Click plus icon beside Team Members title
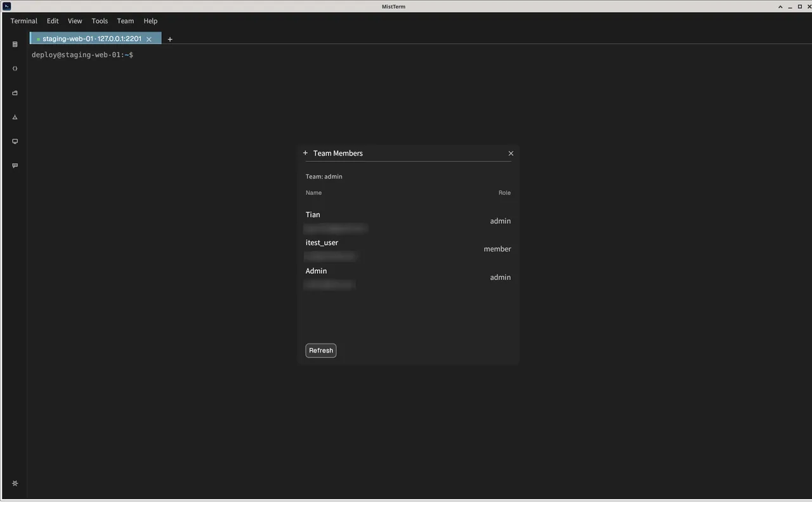This screenshot has height=508, width=812. (x=305, y=153)
